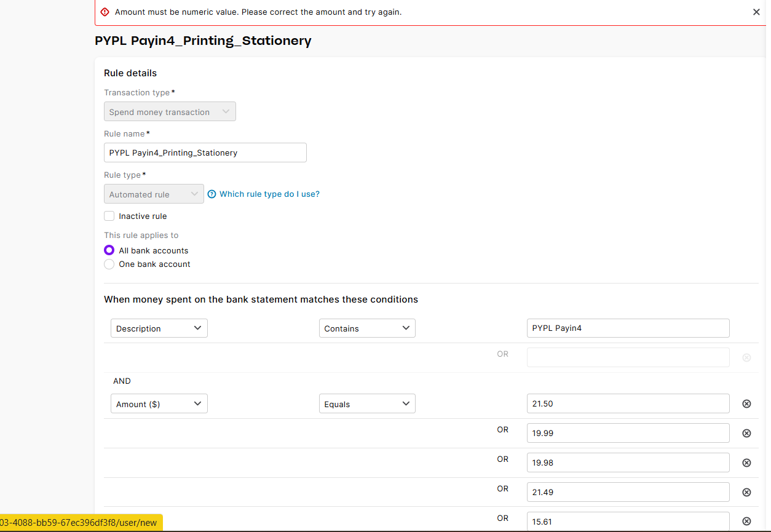Click the PYPL Payin4 description value field
Viewport: 771px width, 532px height.
click(628, 328)
